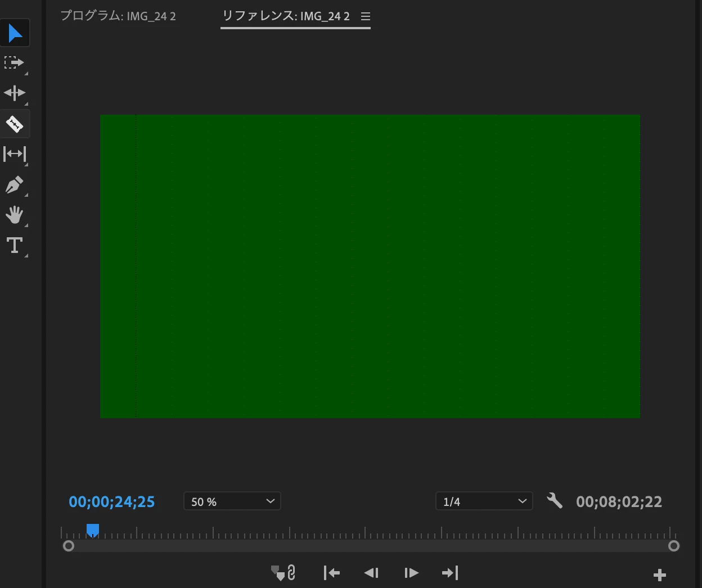This screenshot has width=702, height=588.
Task: Click the duration timecode 00;08;02;22
Action: pos(619,502)
